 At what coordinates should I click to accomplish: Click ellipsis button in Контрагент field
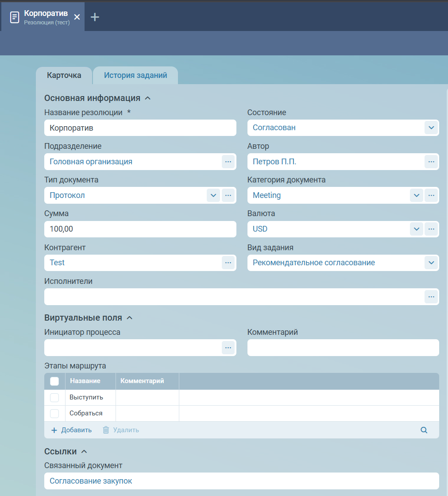pyautogui.click(x=228, y=263)
